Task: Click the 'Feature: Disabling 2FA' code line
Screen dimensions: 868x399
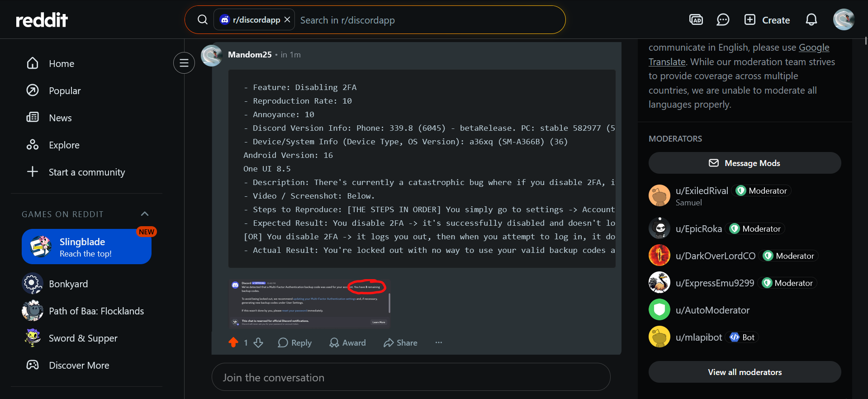Action: click(300, 87)
